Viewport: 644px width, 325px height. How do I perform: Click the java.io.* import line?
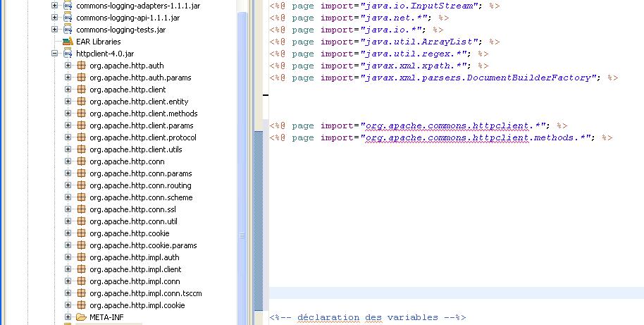(x=356, y=30)
